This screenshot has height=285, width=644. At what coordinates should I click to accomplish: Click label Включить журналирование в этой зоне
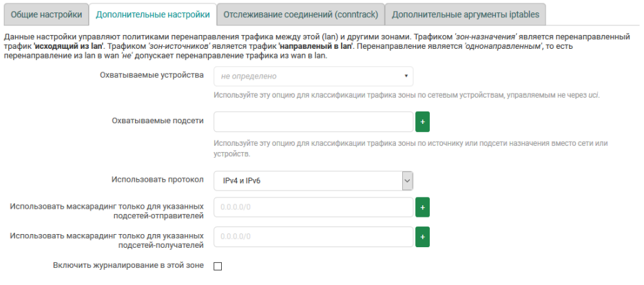point(128,265)
